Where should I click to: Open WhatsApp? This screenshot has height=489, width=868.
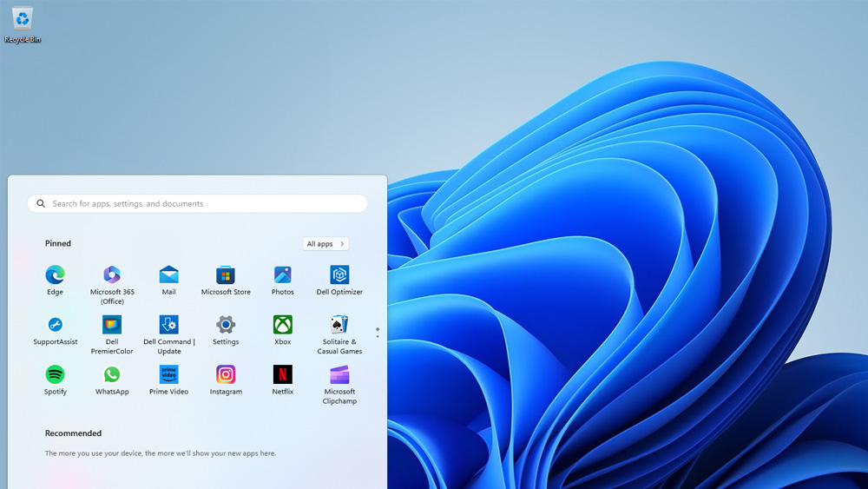tap(112, 380)
